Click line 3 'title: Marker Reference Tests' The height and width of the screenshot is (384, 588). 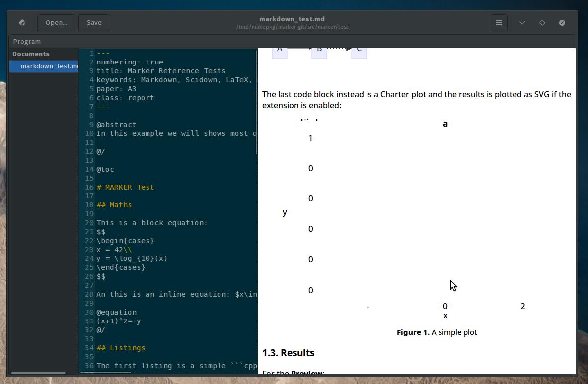coord(161,71)
